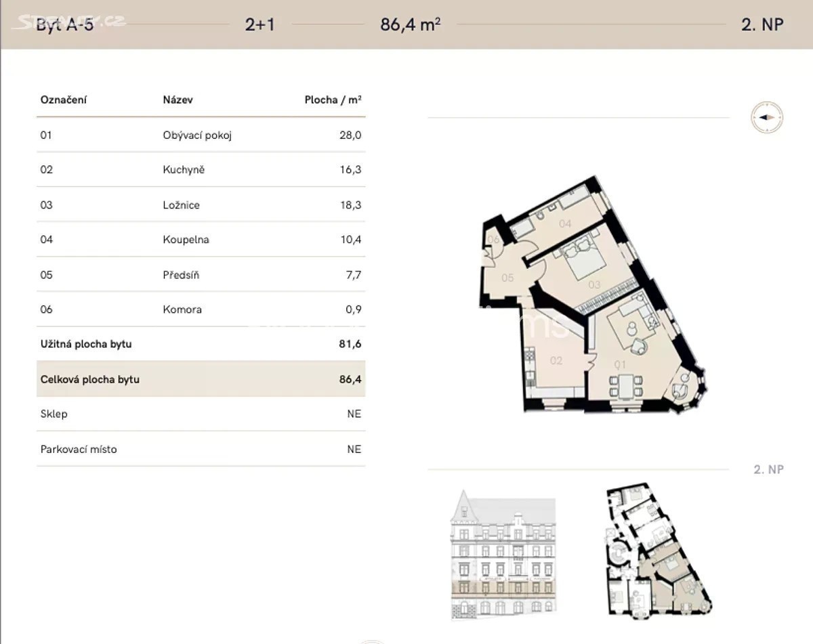Screen dimensions: 813x644
Task: Click the Obývací pokoj table row
Action: pos(201,135)
